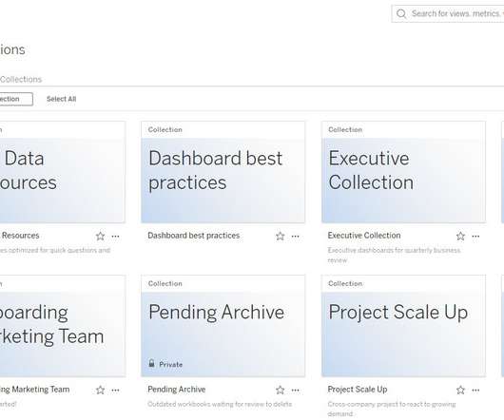Click 'Cross-company project to react' description

click(392, 409)
